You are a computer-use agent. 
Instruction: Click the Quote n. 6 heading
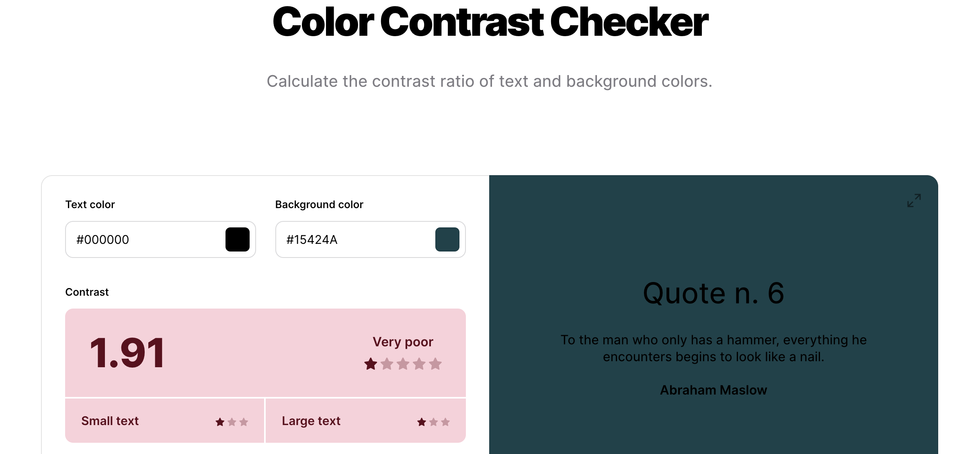[x=713, y=293]
